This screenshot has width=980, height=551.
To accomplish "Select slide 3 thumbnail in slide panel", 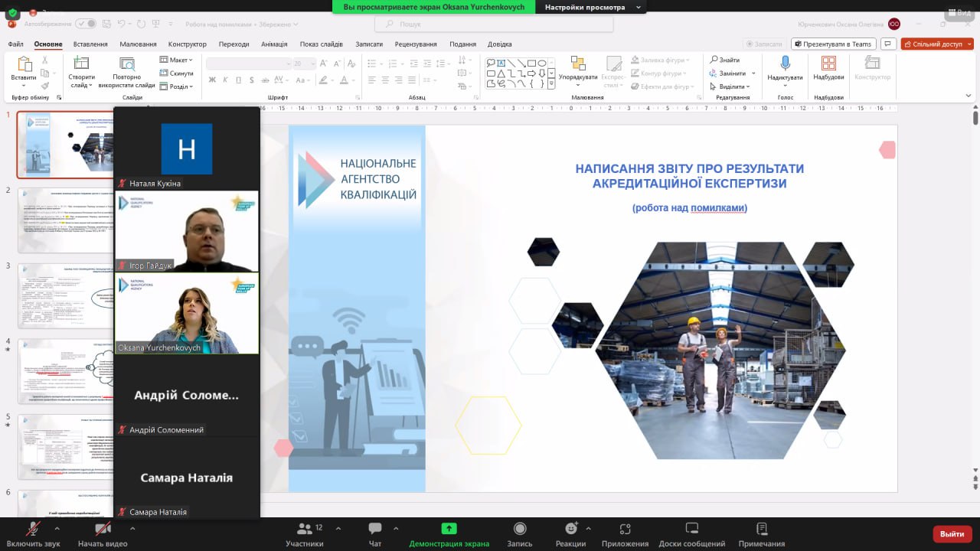I will point(65,295).
